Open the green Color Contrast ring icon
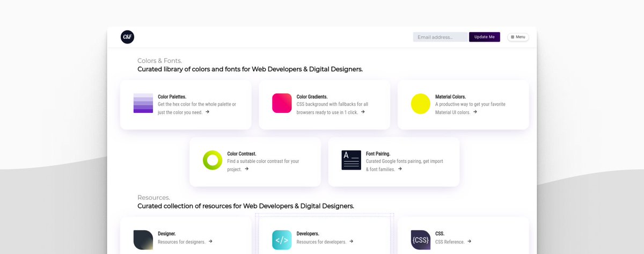 click(x=213, y=160)
